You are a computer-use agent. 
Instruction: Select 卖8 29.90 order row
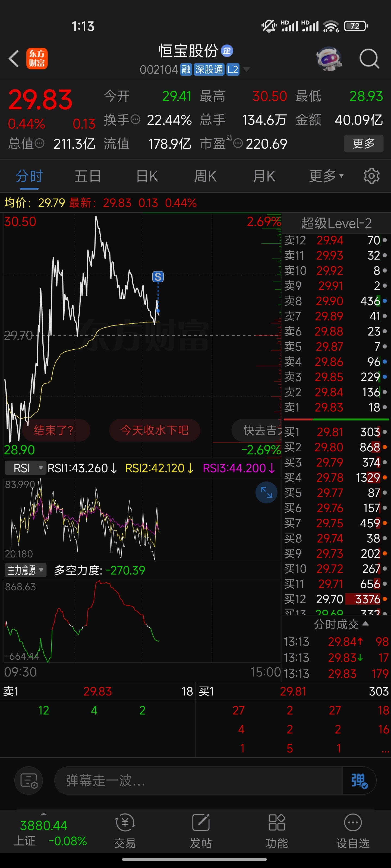pyautogui.click(x=336, y=301)
